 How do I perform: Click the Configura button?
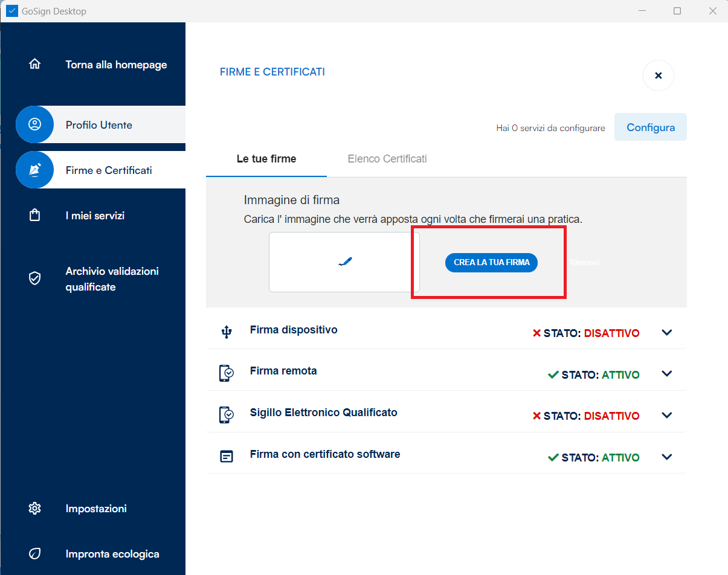point(650,127)
